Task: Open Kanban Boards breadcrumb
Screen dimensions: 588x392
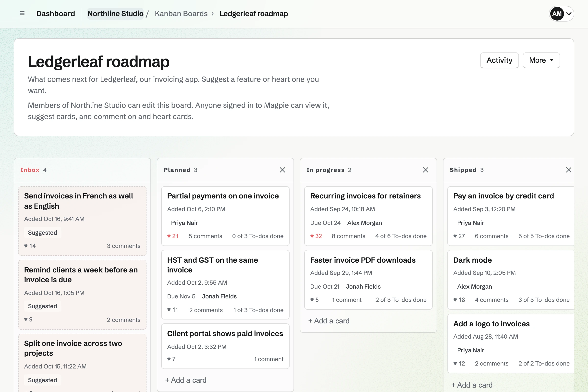Action: click(x=181, y=13)
